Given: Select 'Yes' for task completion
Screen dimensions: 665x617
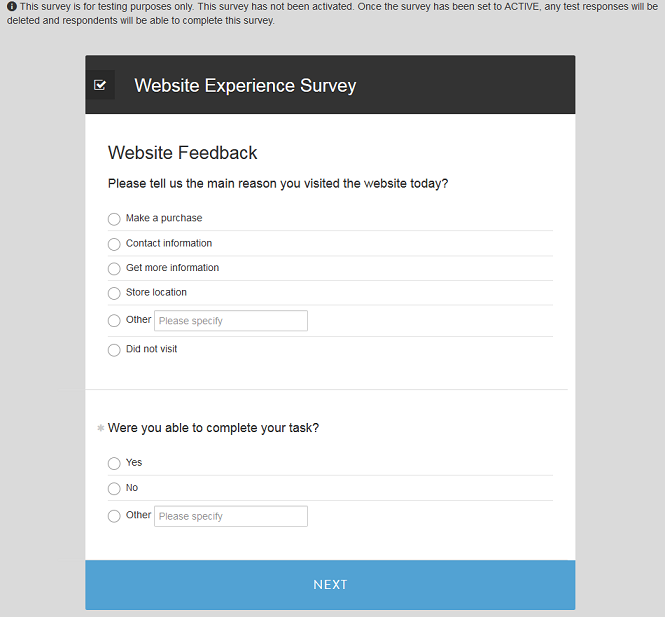Looking at the screenshot, I should tap(114, 463).
